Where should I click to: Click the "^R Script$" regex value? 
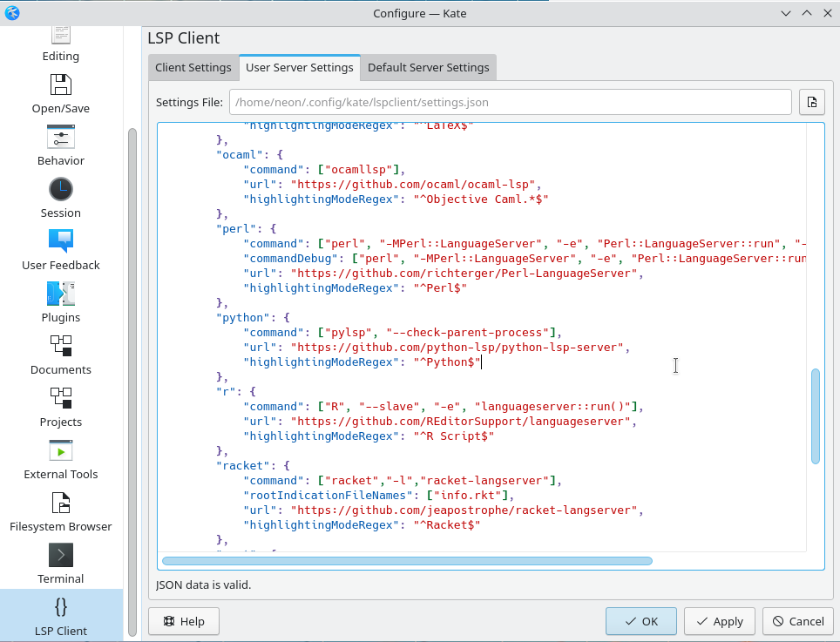coord(454,436)
